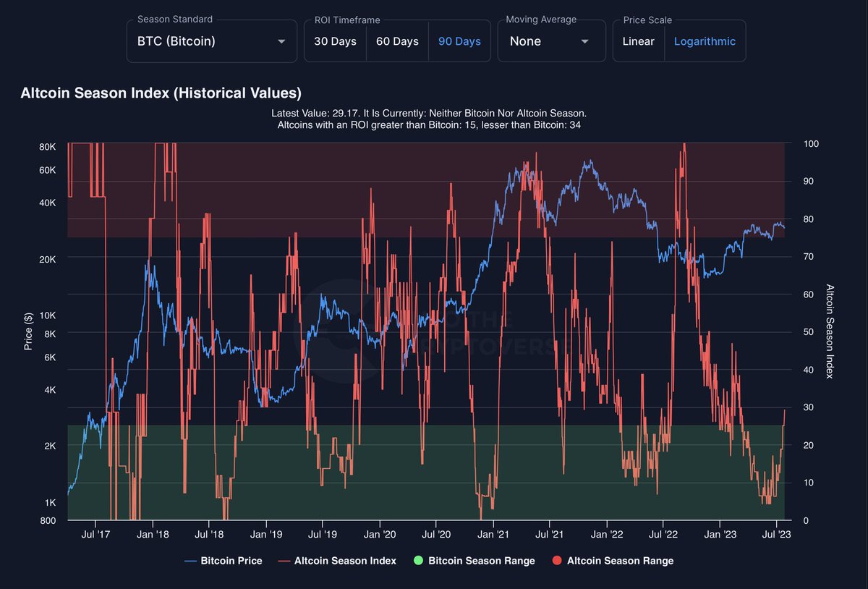Switch price scale to Linear

[x=638, y=41]
